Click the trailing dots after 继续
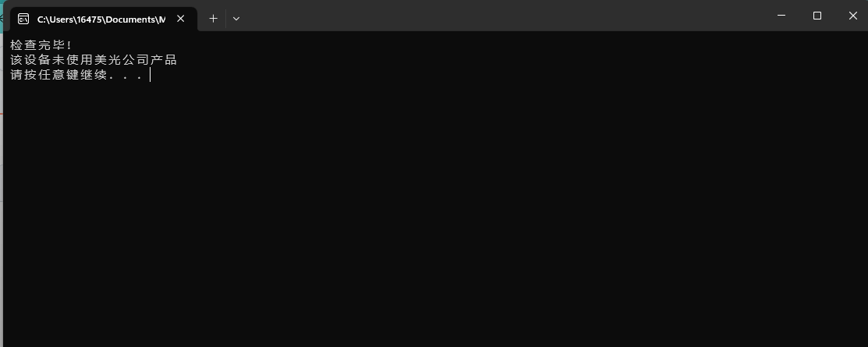Screen dimensions: 868x347 tap(125, 76)
